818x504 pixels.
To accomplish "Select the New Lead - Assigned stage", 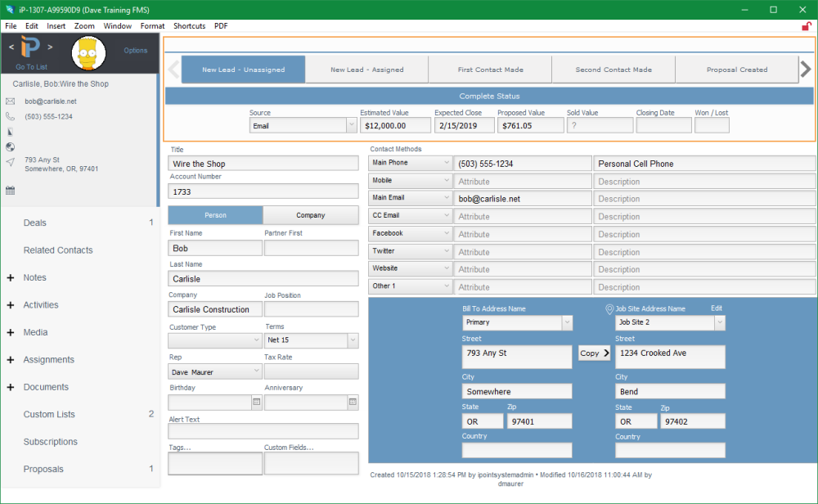I will click(x=366, y=70).
